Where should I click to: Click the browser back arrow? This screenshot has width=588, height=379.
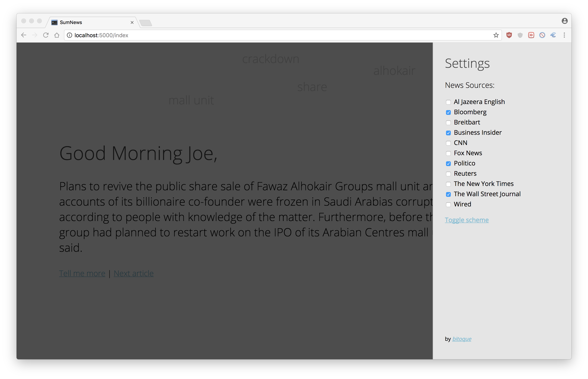pos(24,35)
